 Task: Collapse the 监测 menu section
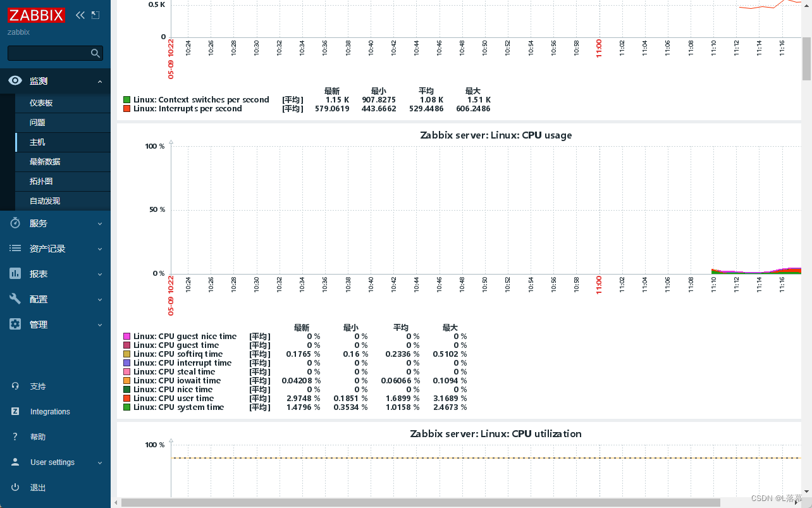tap(100, 82)
